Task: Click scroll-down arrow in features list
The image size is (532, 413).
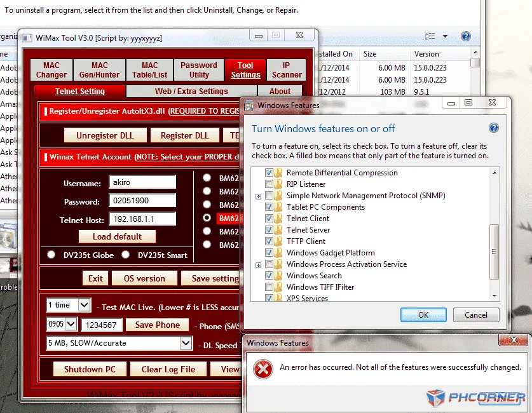Action: pyautogui.click(x=494, y=295)
